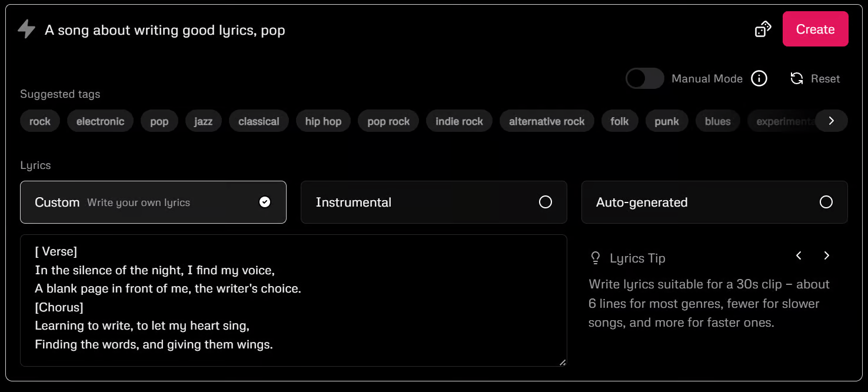
Task: Click the lightning bolt icon beside the prompt
Action: click(26, 29)
